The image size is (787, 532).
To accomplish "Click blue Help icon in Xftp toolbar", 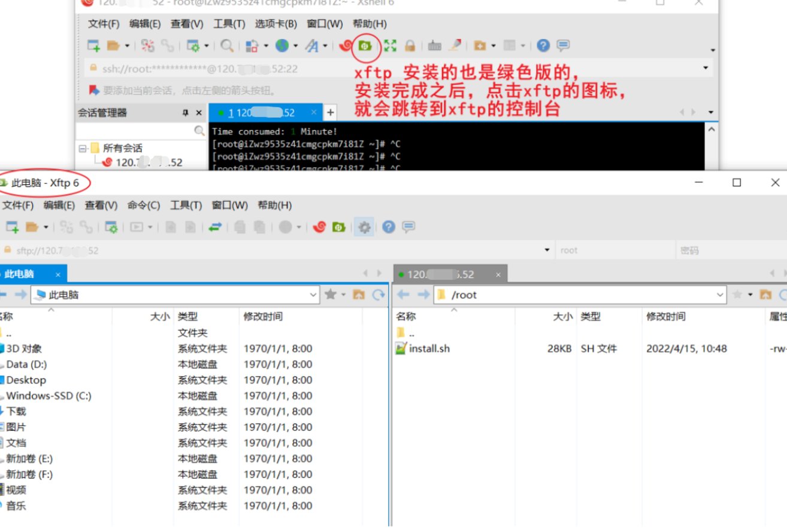I will tap(389, 227).
